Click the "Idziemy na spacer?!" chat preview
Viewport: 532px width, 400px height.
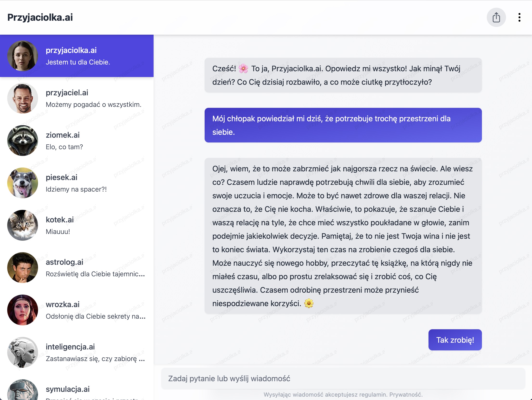[x=76, y=189]
